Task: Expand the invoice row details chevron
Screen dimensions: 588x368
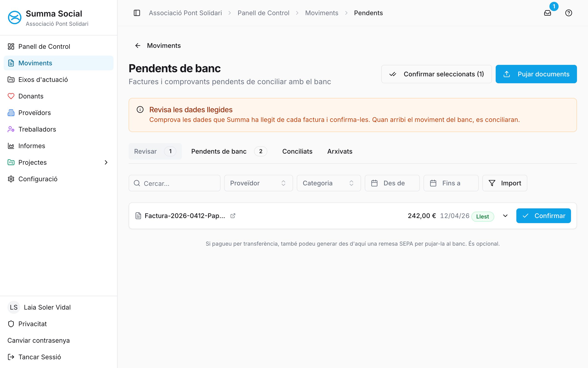Action: tap(505, 216)
